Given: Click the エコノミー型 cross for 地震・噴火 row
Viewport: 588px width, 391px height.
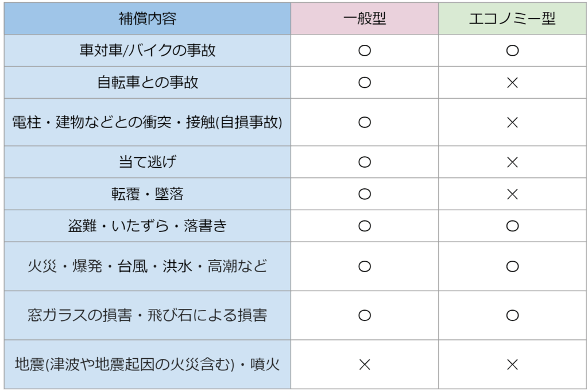Looking at the screenshot, I should [x=513, y=364].
